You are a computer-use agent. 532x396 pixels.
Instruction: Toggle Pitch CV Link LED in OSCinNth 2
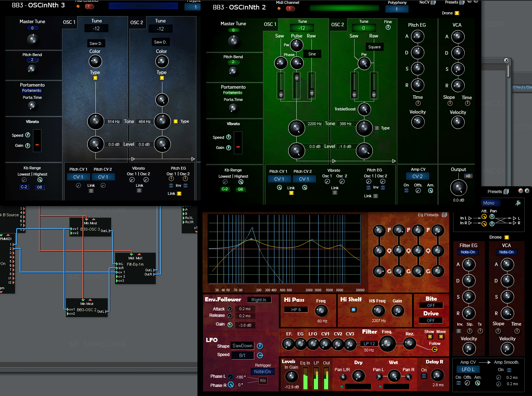tap(291, 193)
